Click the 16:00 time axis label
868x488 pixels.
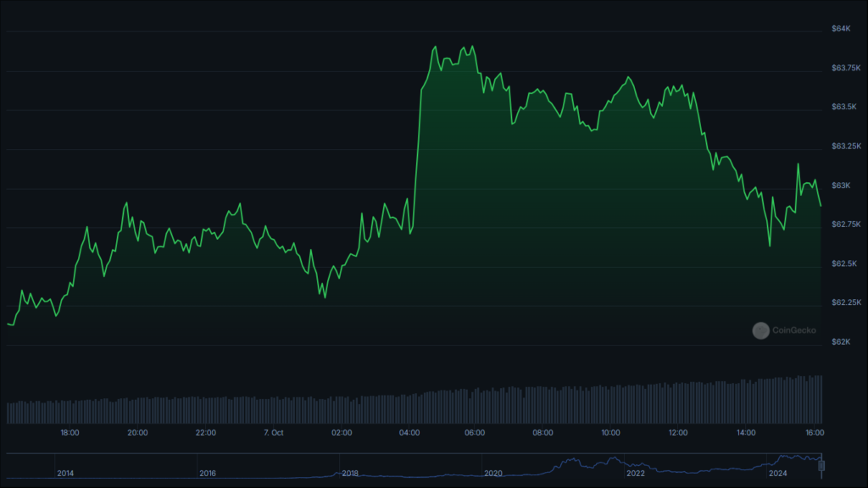(815, 433)
